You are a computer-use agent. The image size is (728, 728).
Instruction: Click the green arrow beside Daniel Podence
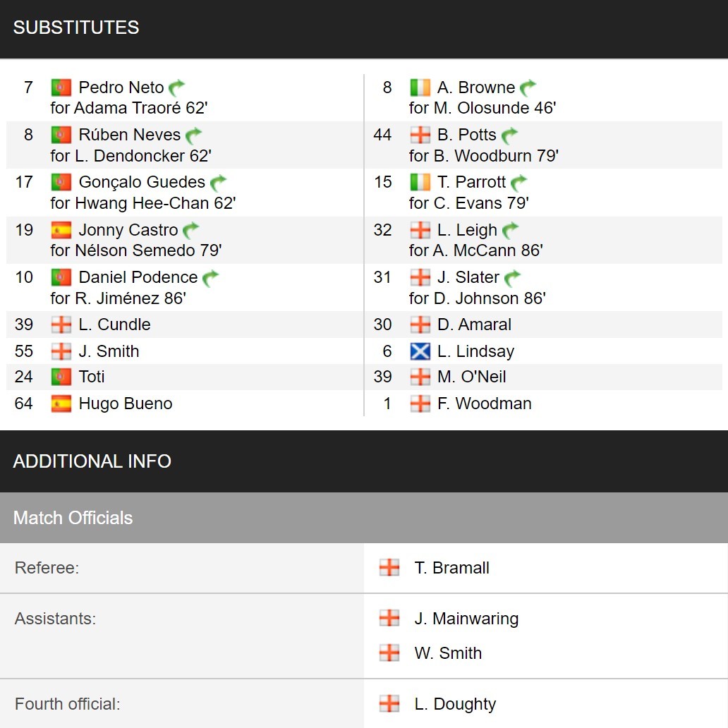click(210, 278)
